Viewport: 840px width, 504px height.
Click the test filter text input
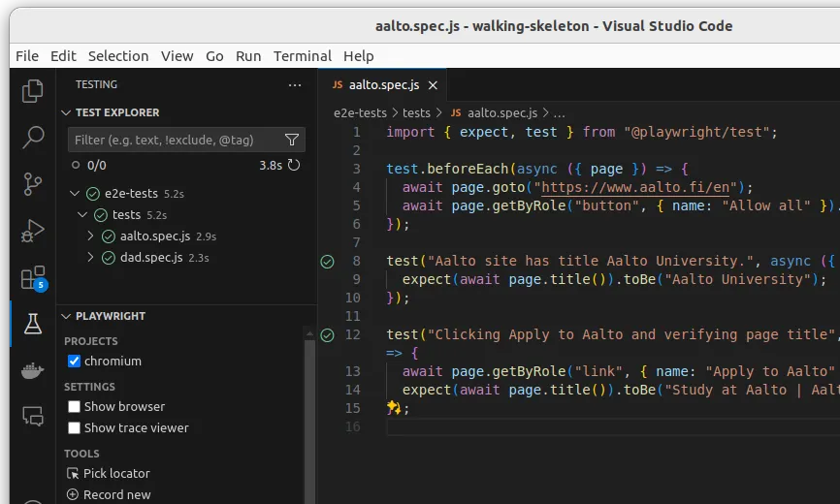175,141
